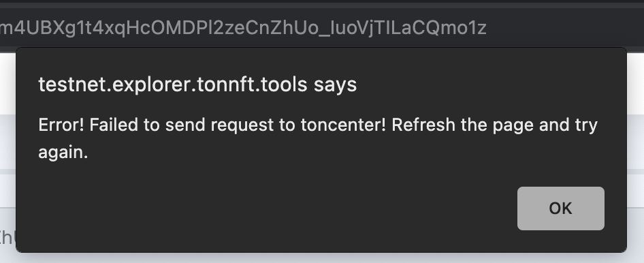The image size is (644, 263).
Task: Click the 'testnet.explorer.tonnft.tools says' dialog title
Action: click(197, 85)
